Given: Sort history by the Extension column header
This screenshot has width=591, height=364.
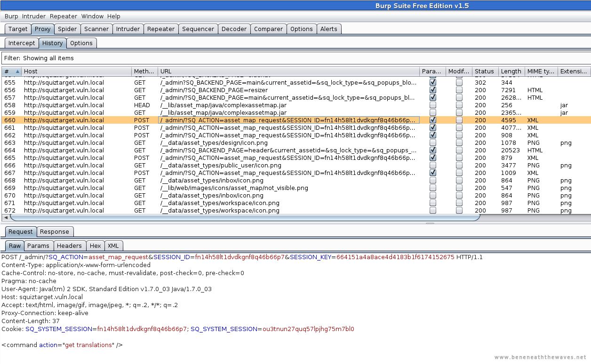Looking at the screenshot, I should coord(574,71).
